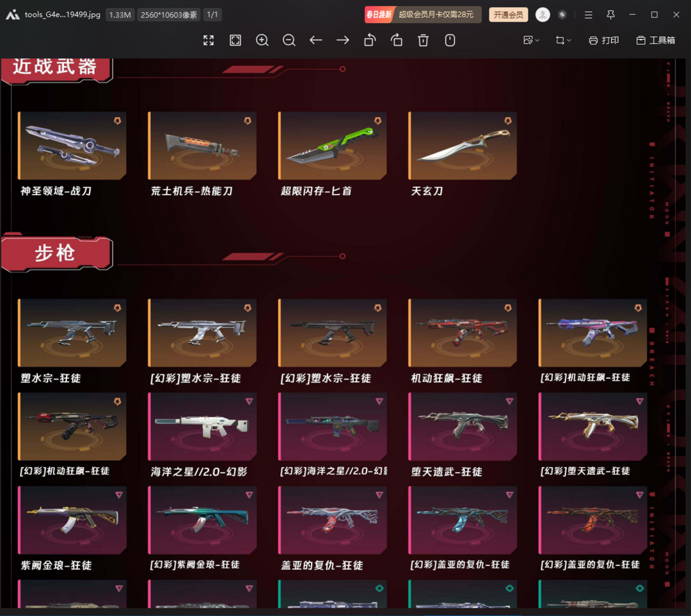Enter fullscreen view mode
The image size is (691, 616).
tap(209, 40)
